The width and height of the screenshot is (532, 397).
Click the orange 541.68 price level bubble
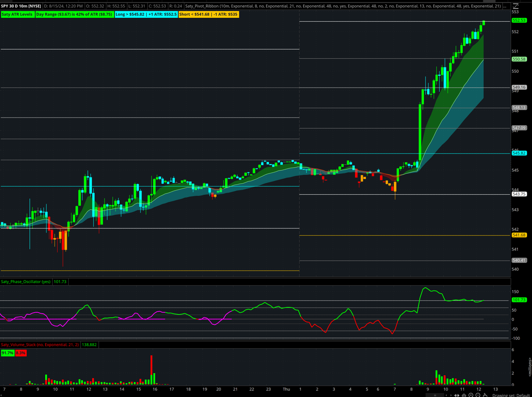coord(519,235)
